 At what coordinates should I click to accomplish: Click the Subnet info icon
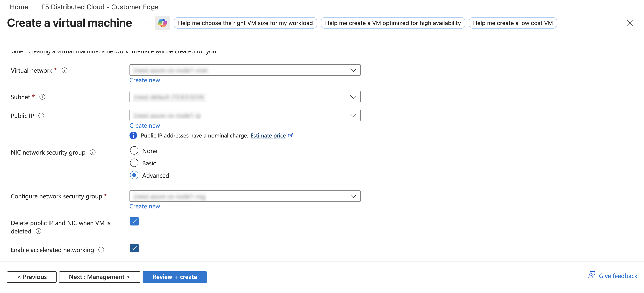[x=42, y=97]
